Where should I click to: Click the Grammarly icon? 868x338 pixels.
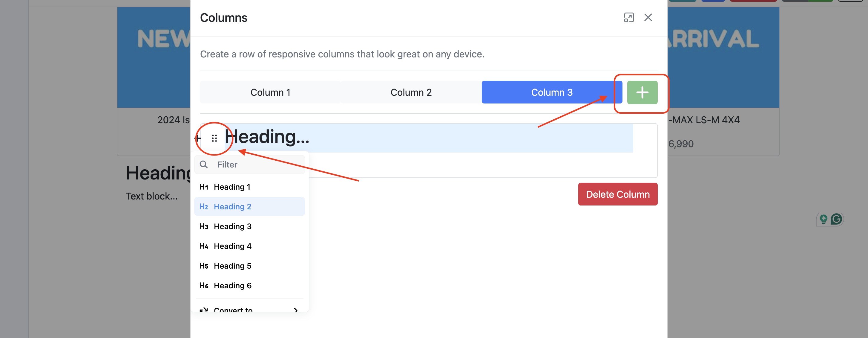[x=836, y=219]
